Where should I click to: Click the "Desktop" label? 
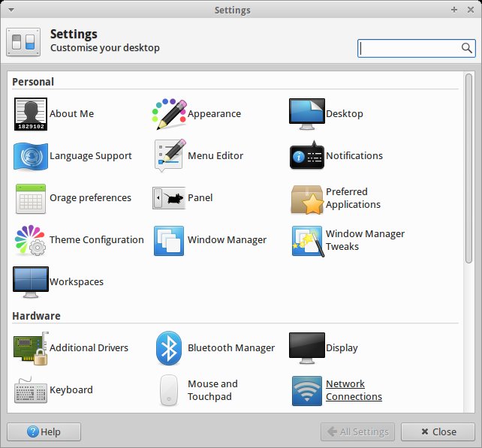[345, 114]
